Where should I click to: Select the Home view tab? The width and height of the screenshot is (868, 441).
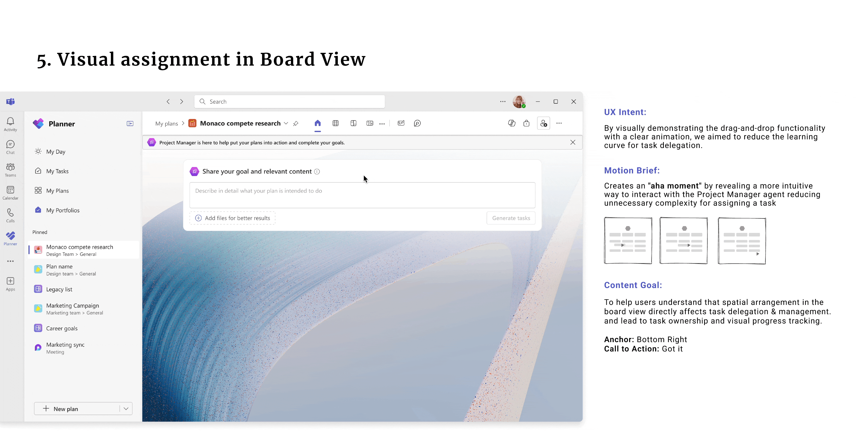(317, 124)
